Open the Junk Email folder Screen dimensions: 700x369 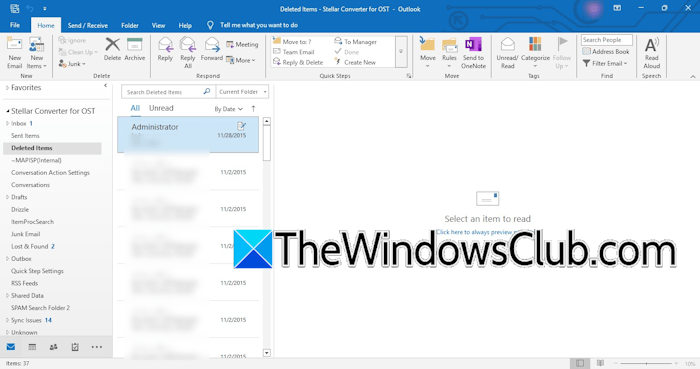click(25, 234)
